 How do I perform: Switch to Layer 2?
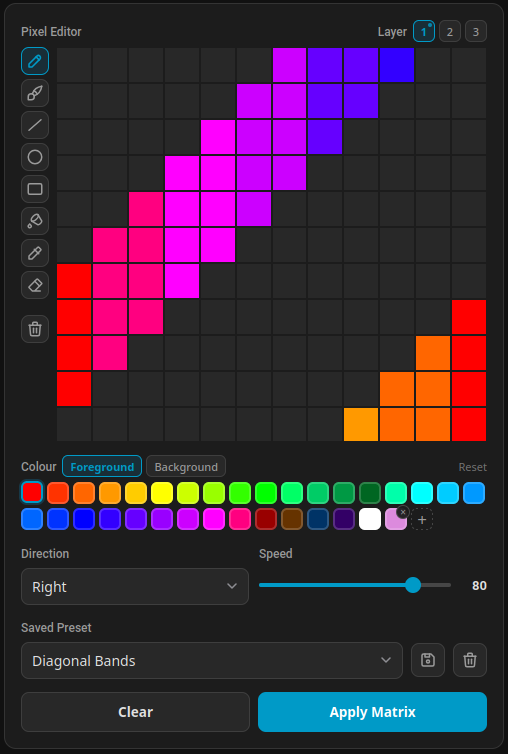tap(450, 32)
